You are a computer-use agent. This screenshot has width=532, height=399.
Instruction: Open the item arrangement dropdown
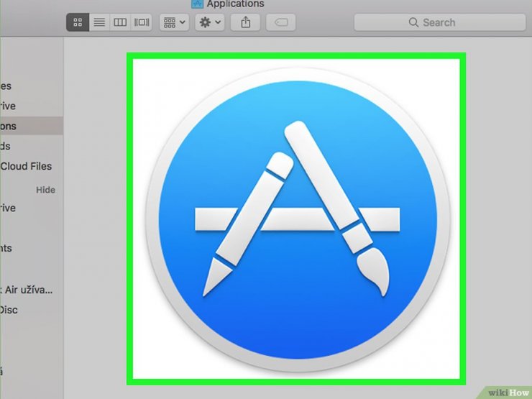click(x=175, y=22)
